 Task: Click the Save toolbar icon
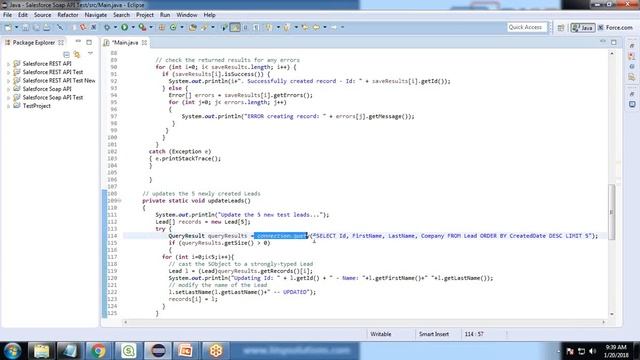coord(25,27)
